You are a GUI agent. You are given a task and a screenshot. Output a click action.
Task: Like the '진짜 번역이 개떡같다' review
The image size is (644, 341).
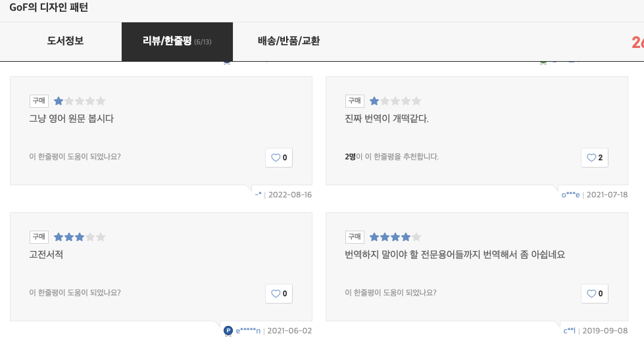point(594,158)
